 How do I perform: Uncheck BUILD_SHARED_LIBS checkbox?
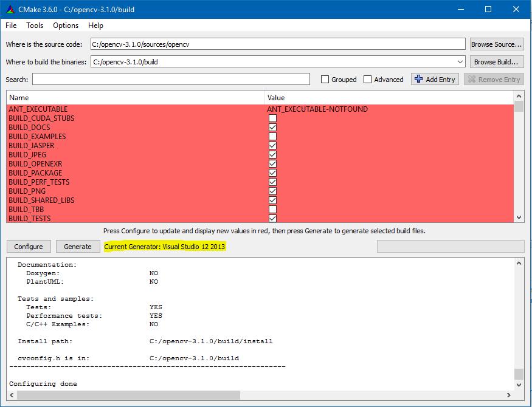[x=272, y=200]
